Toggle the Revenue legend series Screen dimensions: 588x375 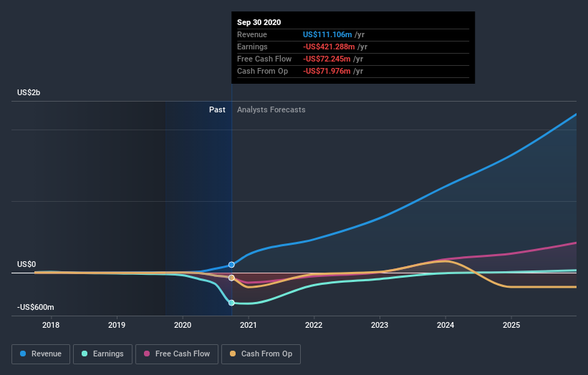tap(41, 354)
